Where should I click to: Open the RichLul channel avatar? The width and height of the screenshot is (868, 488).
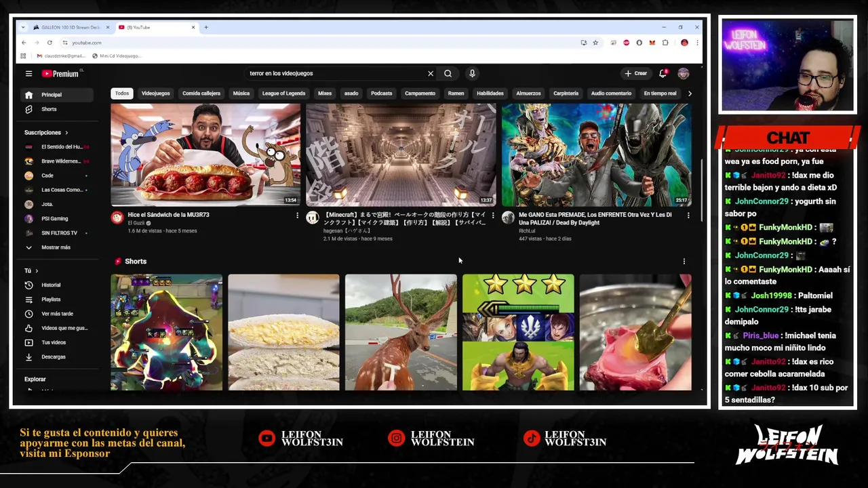508,218
